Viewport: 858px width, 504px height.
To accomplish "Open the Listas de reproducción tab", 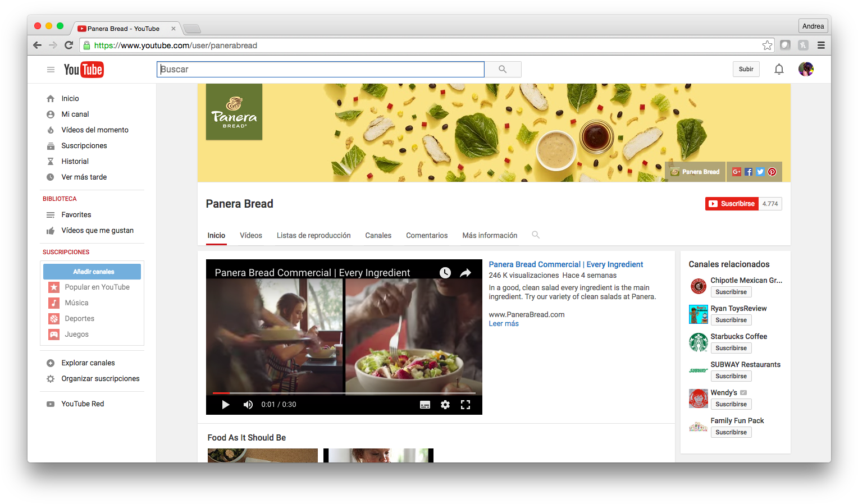I will [x=313, y=236].
